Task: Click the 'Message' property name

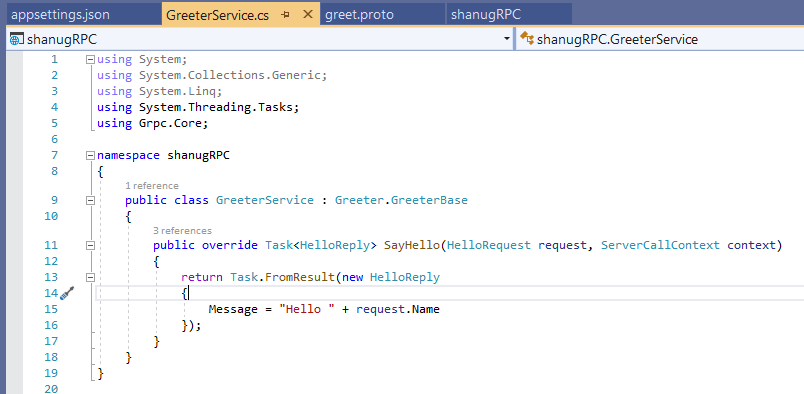Action: click(x=233, y=309)
